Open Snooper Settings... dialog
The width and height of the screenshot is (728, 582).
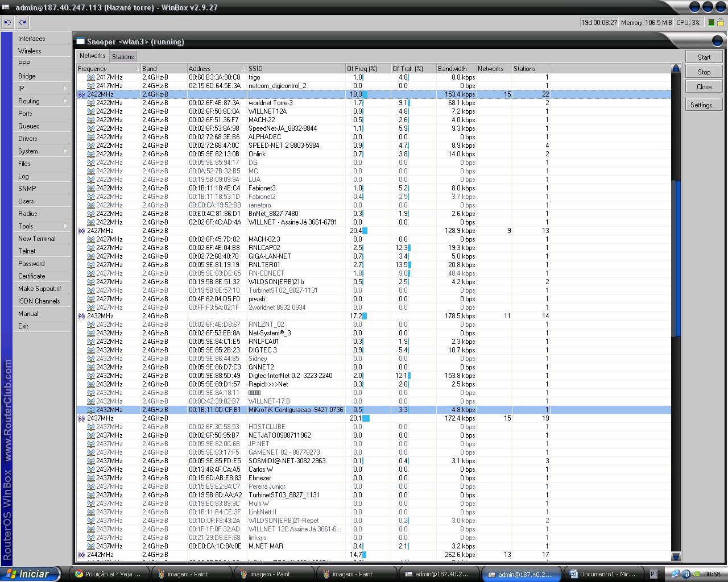pyautogui.click(x=704, y=105)
